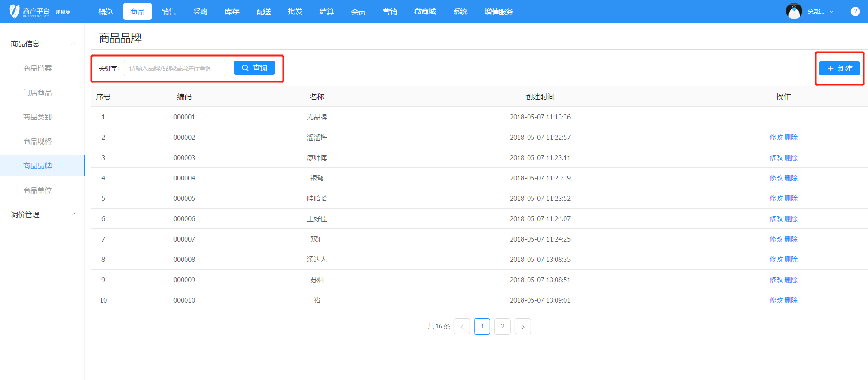Switch to the 库存 top menu

click(x=232, y=12)
